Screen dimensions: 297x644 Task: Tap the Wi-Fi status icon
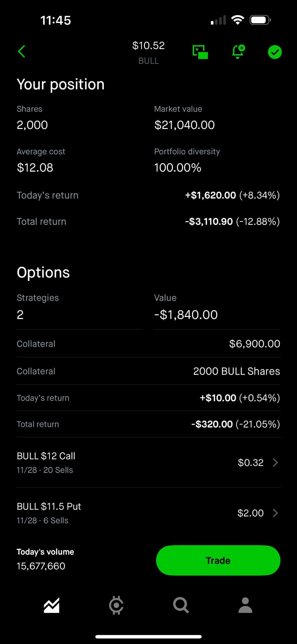[238, 20]
